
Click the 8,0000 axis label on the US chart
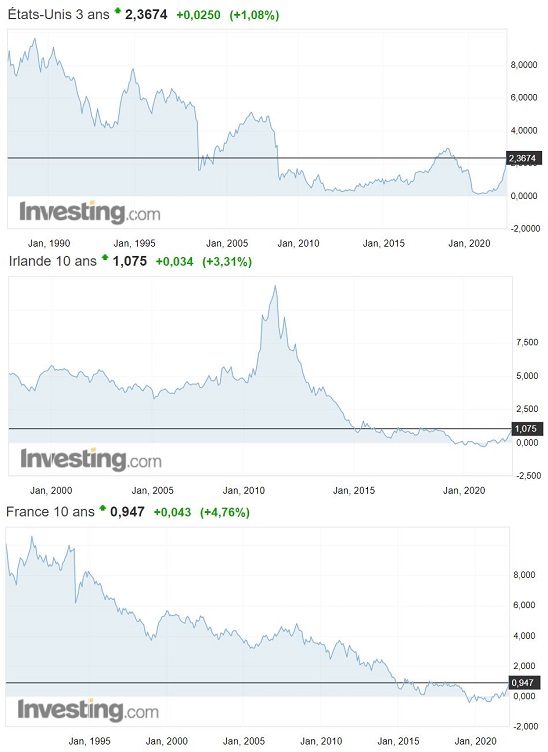[524, 65]
